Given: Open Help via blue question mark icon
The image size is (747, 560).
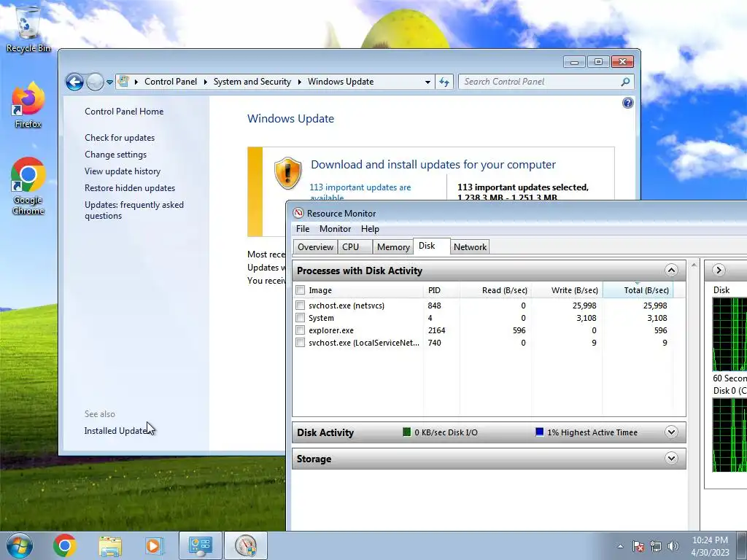Looking at the screenshot, I should [x=628, y=103].
